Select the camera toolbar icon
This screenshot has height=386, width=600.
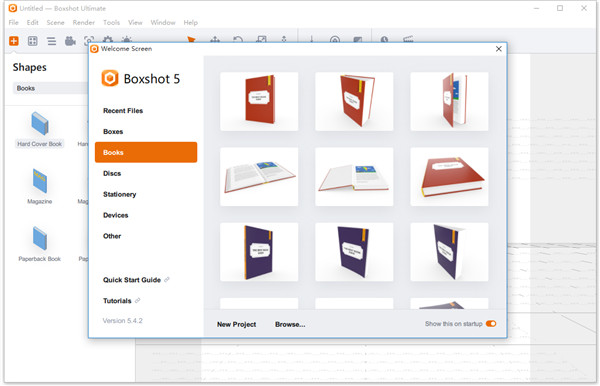(70, 41)
